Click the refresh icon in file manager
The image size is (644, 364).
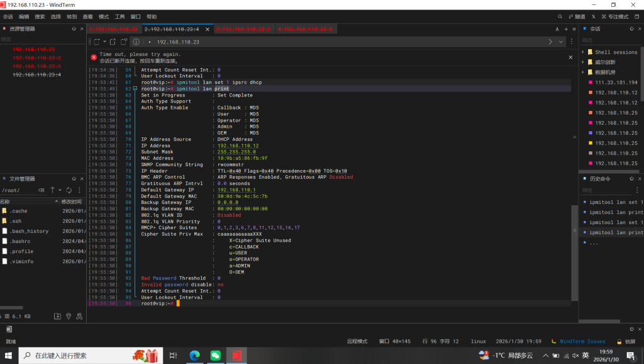(70, 190)
